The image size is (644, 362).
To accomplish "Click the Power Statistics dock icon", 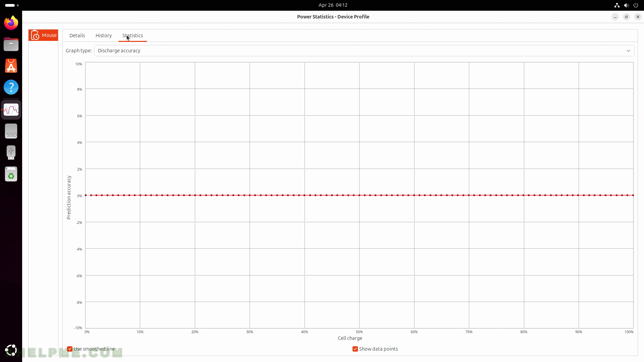I will 11,110.
